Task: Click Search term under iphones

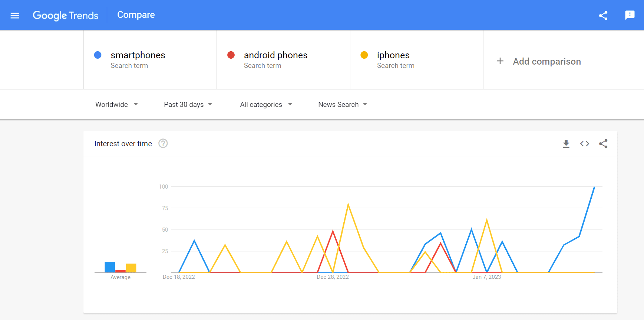Action: (x=396, y=66)
